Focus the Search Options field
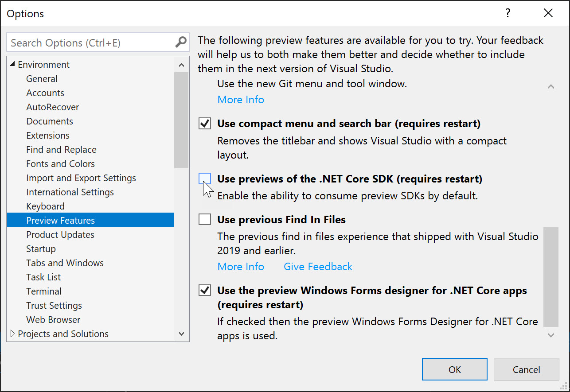Screen dimensions: 570x392 [x=98, y=43]
